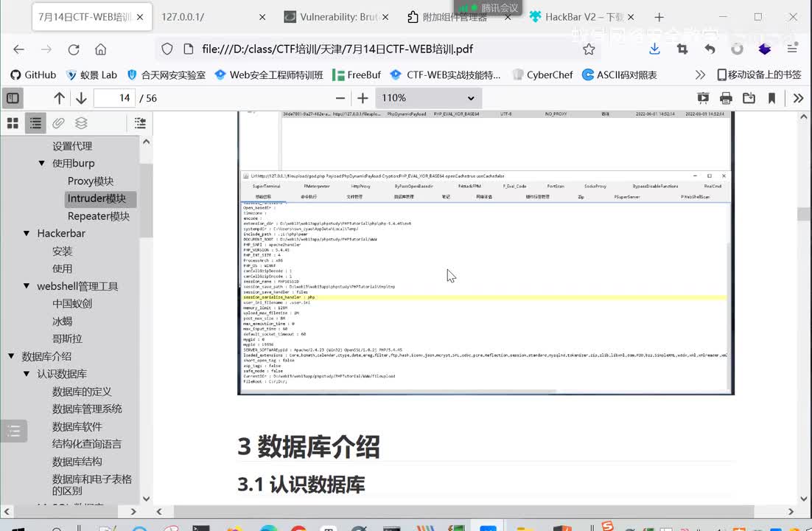The height and width of the screenshot is (531, 812).
Task: Toggle the PDF sidebar panel
Action: (13, 98)
